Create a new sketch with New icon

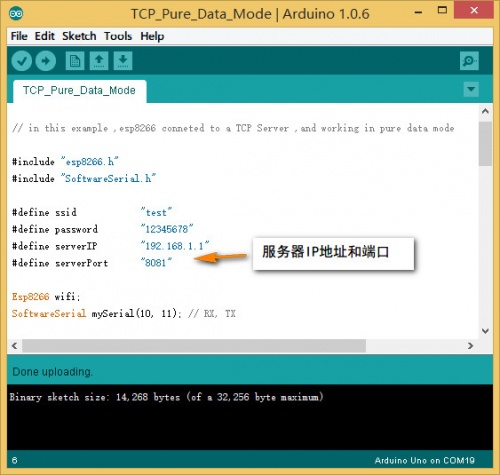[75, 61]
